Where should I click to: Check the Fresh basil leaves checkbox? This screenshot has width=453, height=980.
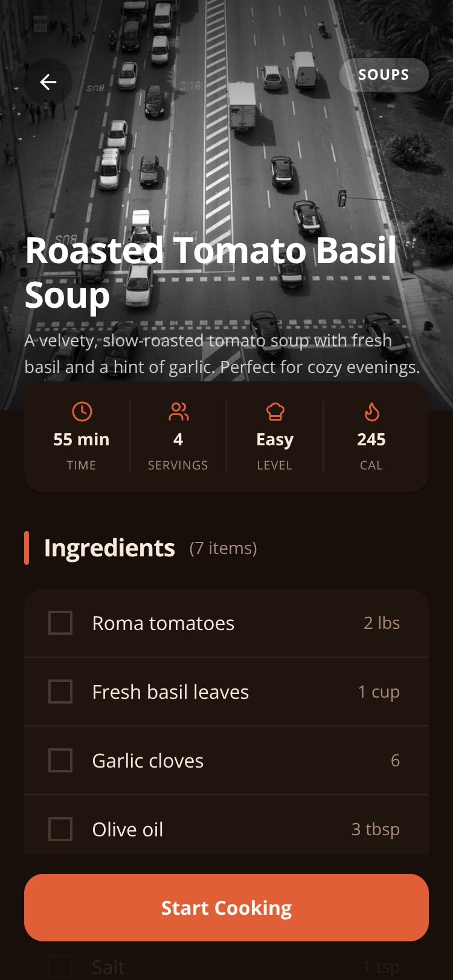(60, 692)
